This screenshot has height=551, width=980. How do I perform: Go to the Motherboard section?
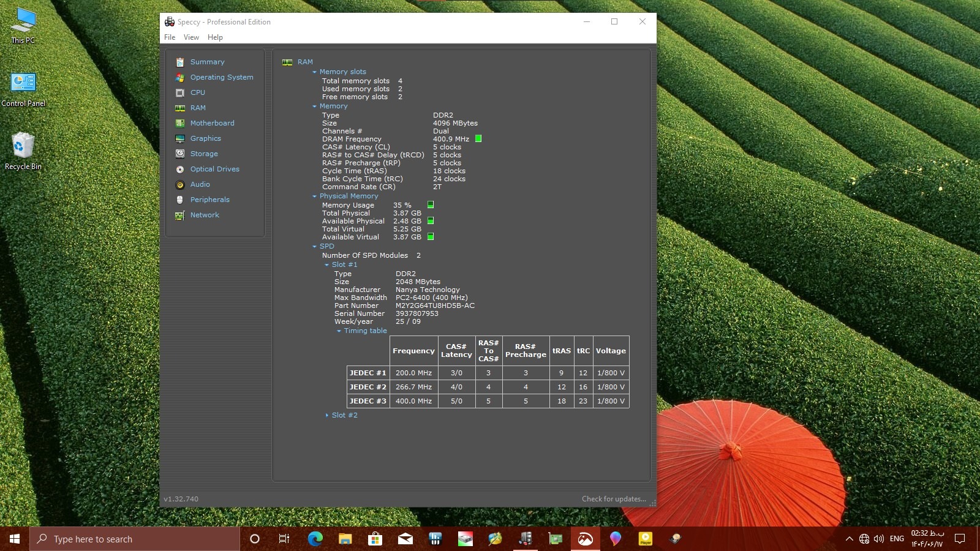212,123
